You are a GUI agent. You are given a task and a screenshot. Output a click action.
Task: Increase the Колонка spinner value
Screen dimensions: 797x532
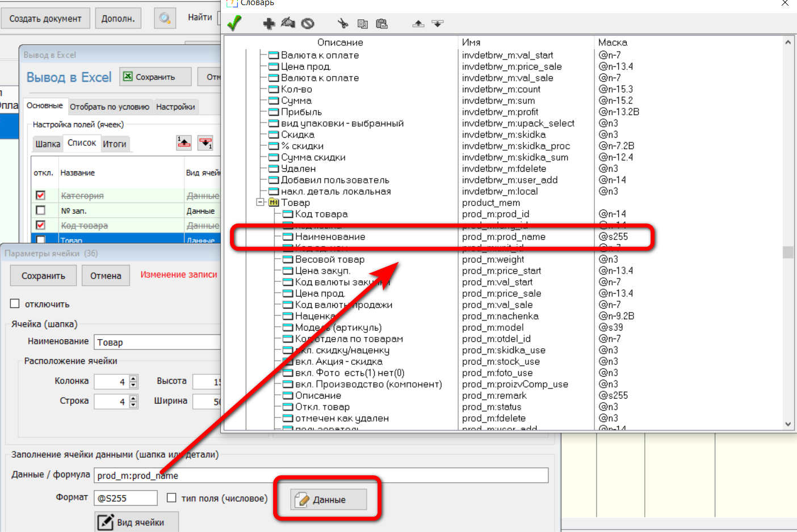pos(133,378)
